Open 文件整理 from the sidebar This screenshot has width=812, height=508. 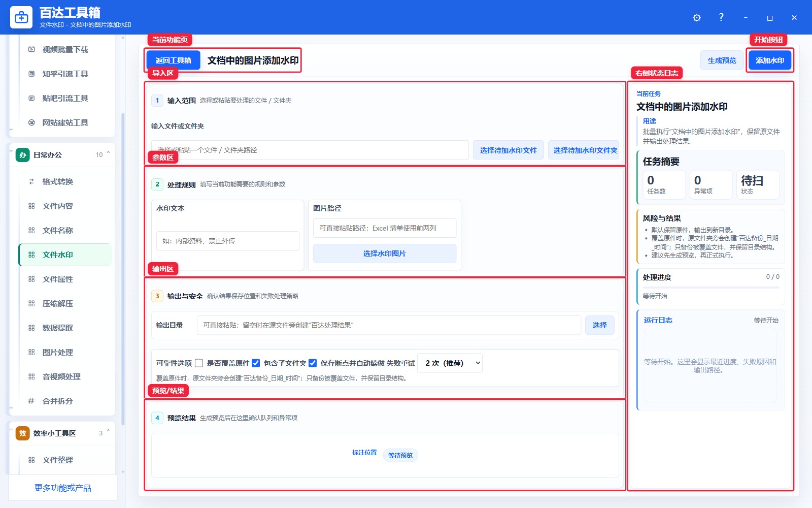pos(65,460)
